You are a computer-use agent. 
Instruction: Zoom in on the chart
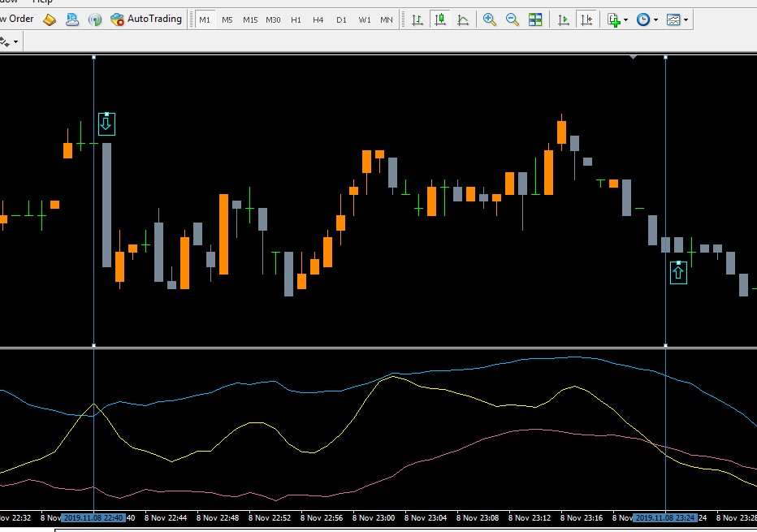[490, 19]
